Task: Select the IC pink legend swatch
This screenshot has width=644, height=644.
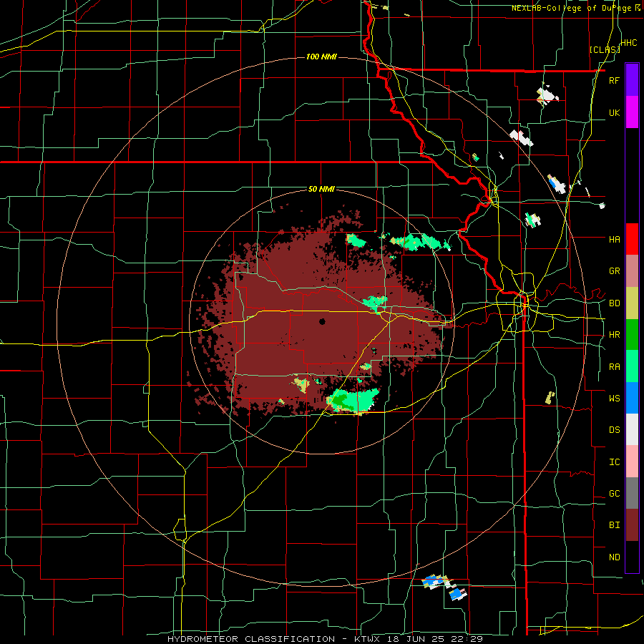Action: (632, 462)
